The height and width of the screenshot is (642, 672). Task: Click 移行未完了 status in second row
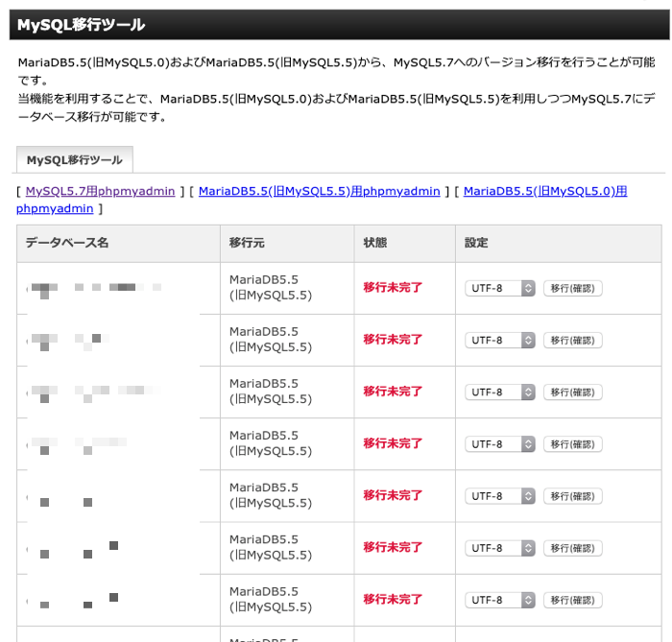pos(393,339)
